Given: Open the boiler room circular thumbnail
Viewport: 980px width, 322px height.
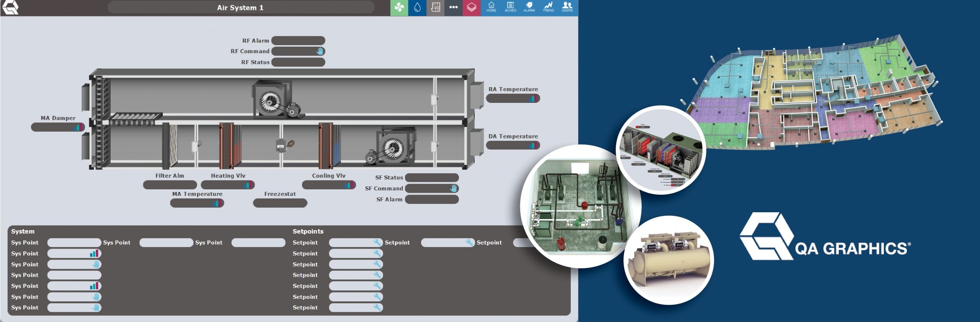Looking at the screenshot, I should (573, 207).
